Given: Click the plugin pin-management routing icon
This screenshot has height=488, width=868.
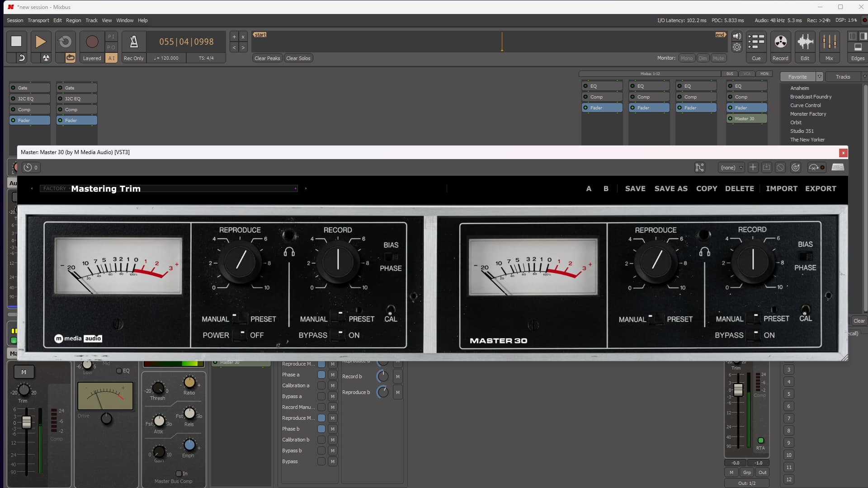Looking at the screenshot, I should pyautogui.click(x=699, y=168).
